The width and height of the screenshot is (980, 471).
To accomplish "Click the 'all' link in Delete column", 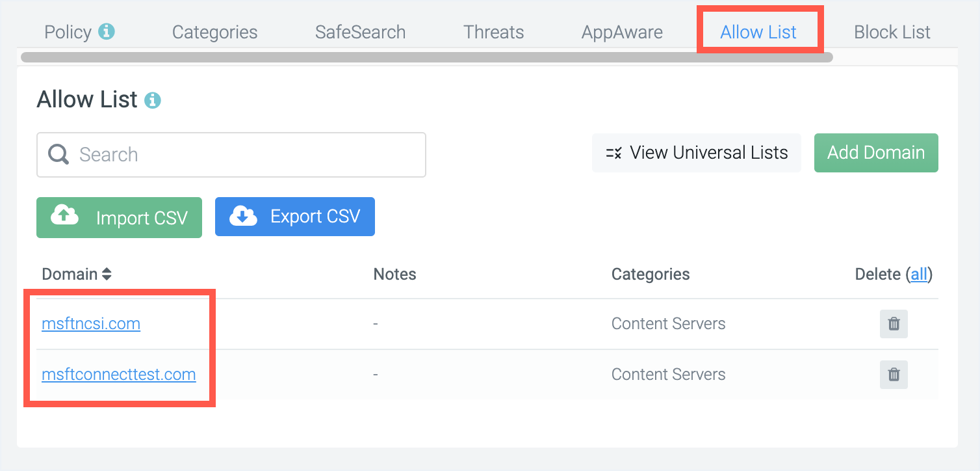I will point(919,275).
